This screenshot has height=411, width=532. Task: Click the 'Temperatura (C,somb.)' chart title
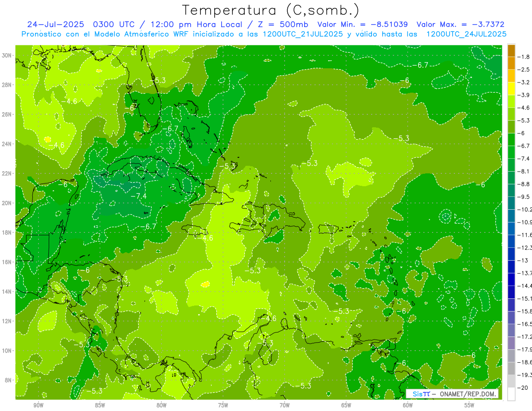coord(271,11)
